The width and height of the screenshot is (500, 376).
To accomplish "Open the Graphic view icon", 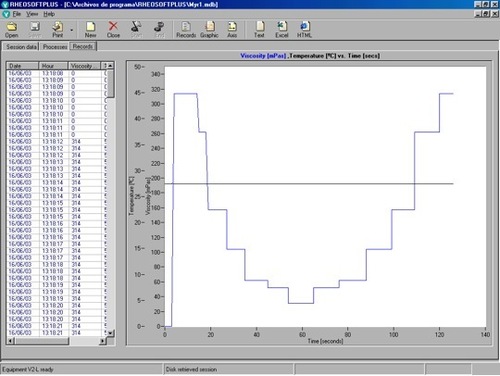I will coord(209,26).
